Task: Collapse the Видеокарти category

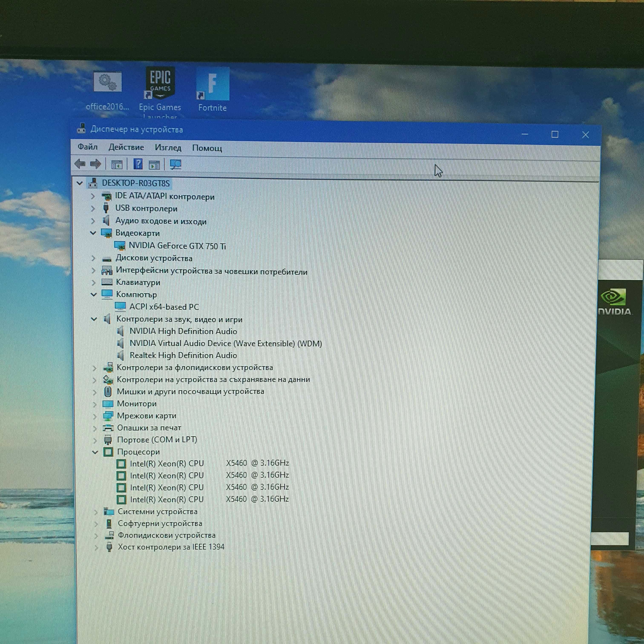Action: 93,233
